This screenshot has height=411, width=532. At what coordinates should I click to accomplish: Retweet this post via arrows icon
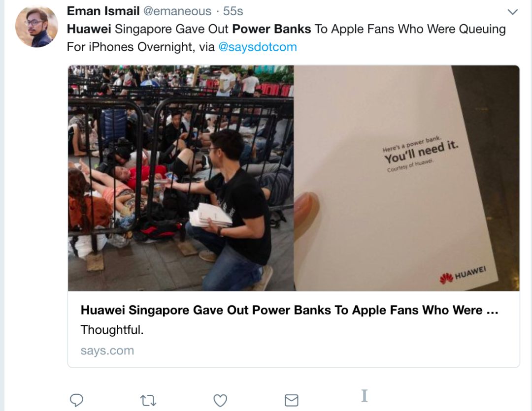pos(148,401)
